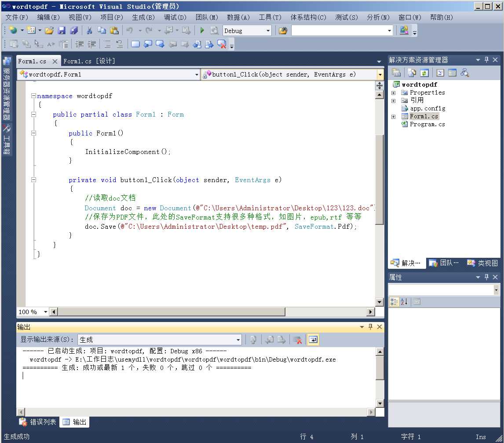Click Refresh icon in Solution Explorer toolbar
The image size is (504, 443).
(424, 73)
